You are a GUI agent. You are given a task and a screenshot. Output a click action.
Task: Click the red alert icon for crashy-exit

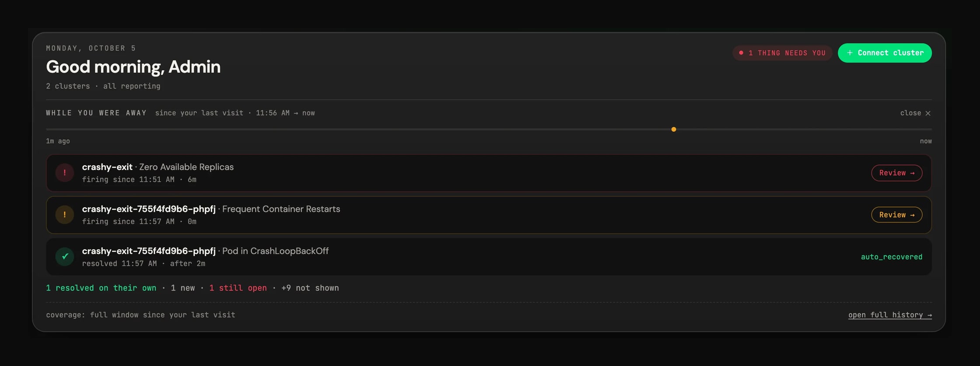click(x=65, y=173)
